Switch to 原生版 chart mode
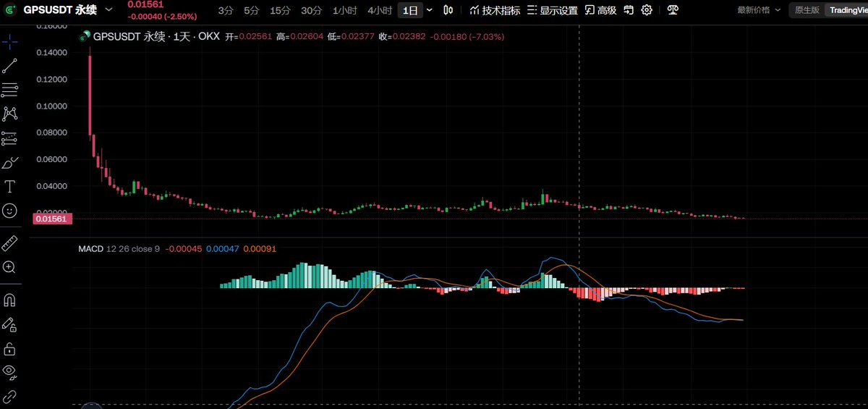Image resolution: width=868 pixels, height=409 pixels. point(807,10)
